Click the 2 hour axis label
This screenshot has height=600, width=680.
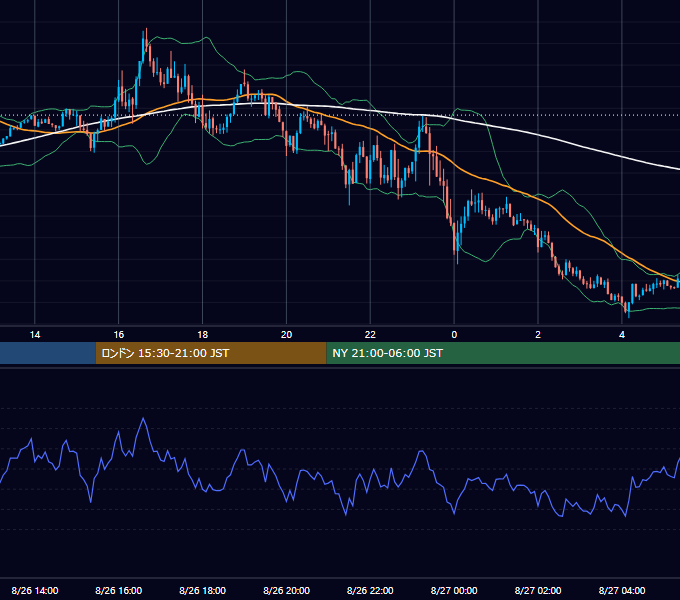pos(538,335)
